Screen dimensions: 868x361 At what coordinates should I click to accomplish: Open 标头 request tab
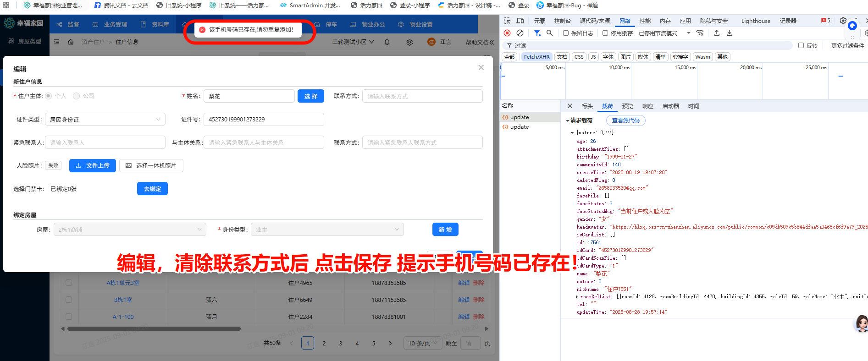point(587,106)
